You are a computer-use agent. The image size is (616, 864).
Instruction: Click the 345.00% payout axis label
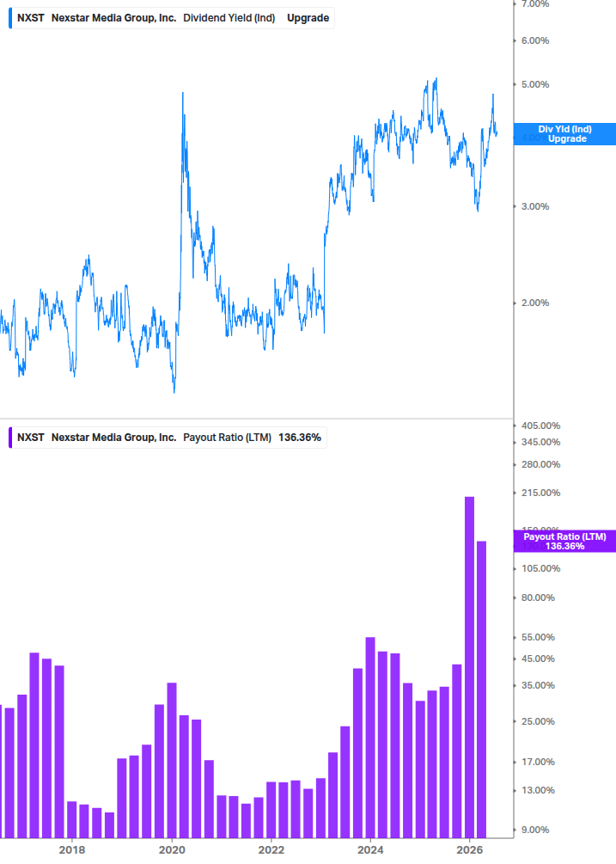coord(540,443)
